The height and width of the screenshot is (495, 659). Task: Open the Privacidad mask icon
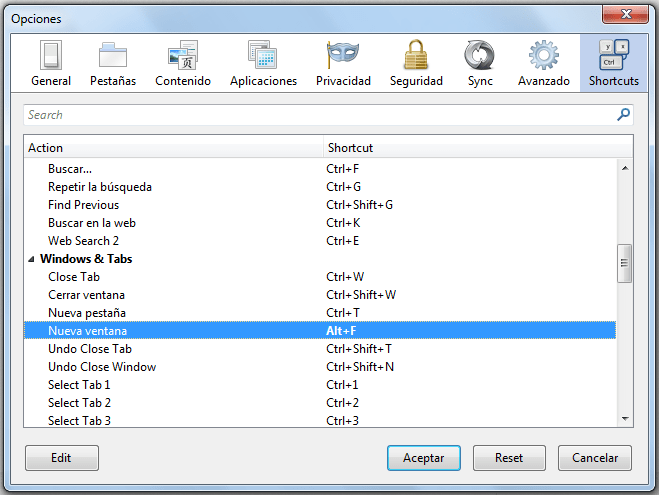(343, 55)
